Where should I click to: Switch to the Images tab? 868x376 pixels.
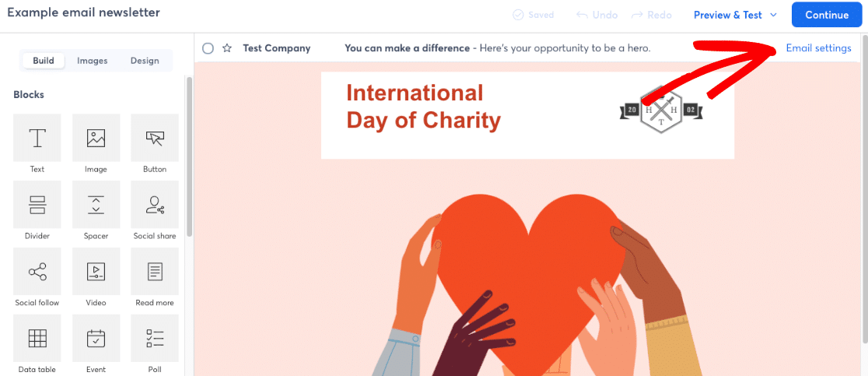93,61
